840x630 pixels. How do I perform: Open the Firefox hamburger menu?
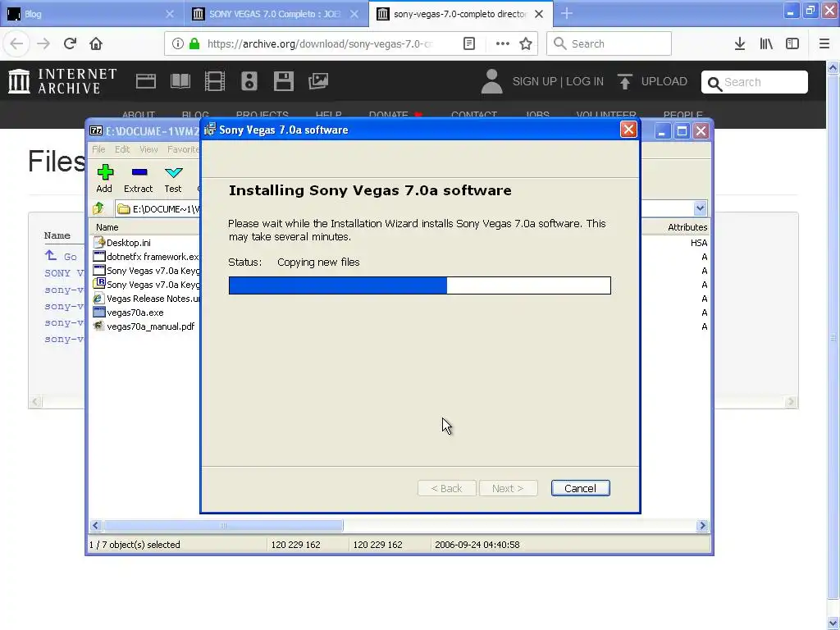click(x=824, y=43)
